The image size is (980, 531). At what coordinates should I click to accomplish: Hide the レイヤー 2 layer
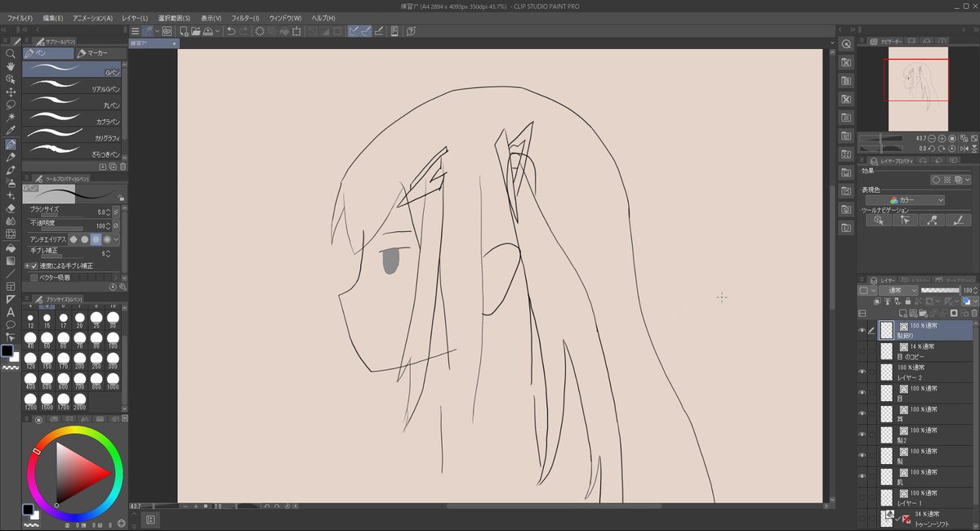862,373
